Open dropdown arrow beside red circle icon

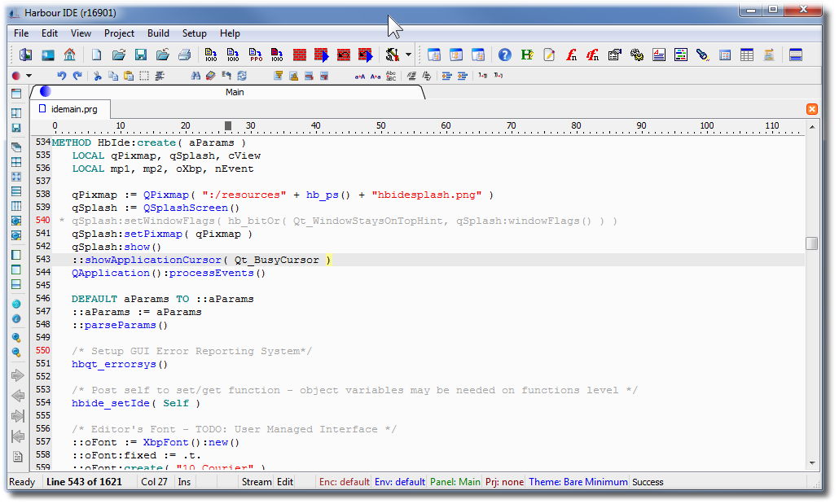click(29, 76)
